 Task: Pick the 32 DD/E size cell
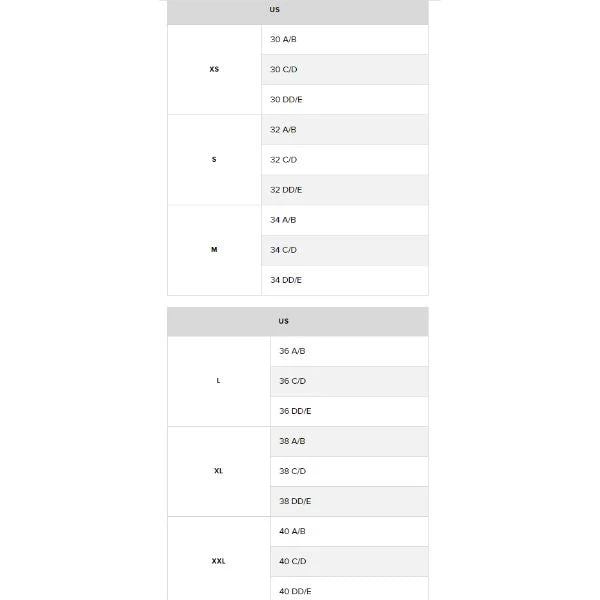pyautogui.click(x=286, y=190)
